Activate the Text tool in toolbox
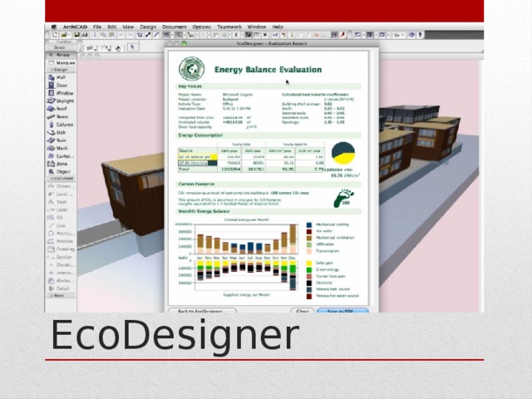This screenshot has height=399, width=532. pos(61,202)
